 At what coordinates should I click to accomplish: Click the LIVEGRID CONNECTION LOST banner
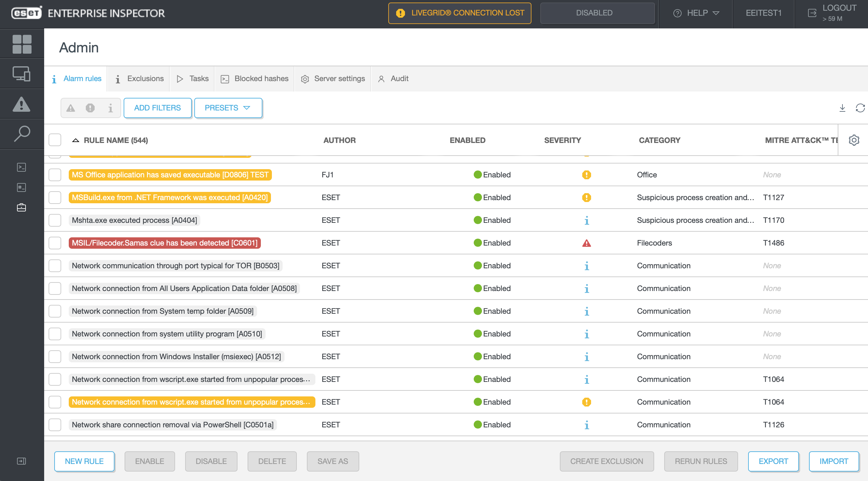[x=460, y=13]
